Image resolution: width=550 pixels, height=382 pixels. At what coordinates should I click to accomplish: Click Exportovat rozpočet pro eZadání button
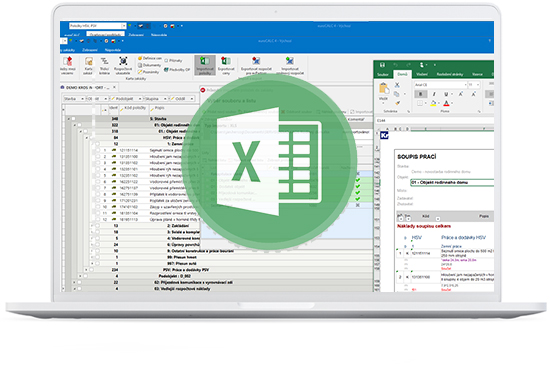(x=256, y=65)
